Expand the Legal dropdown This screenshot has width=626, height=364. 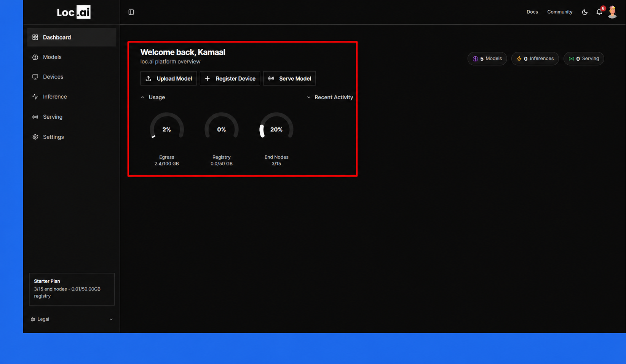coord(72,319)
